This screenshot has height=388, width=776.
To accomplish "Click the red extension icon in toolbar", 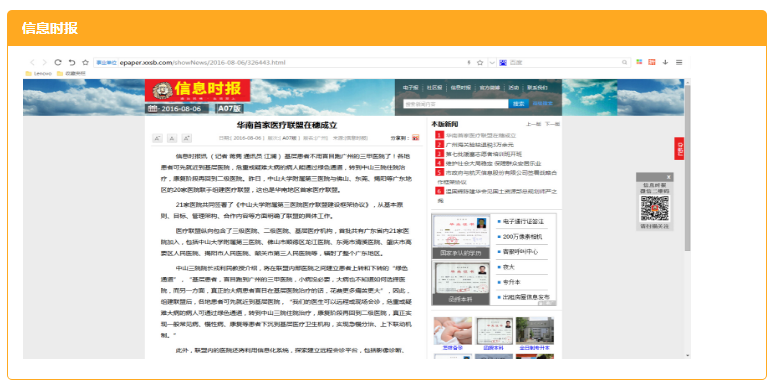I will coord(652,62).
